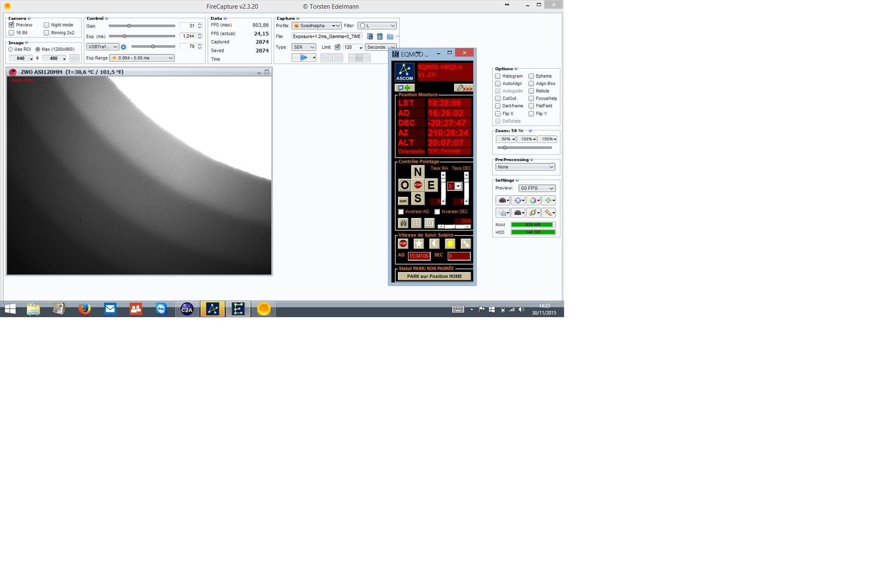The width and height of the screenshot is (882, 588).
Task: Click the binoculars icon in Contrôle Pointage
Action: pos(403,223)
